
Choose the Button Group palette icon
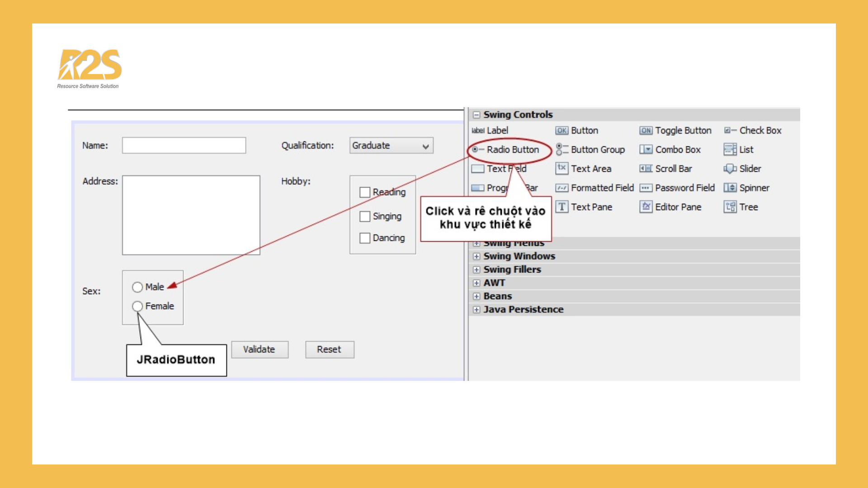561,150
